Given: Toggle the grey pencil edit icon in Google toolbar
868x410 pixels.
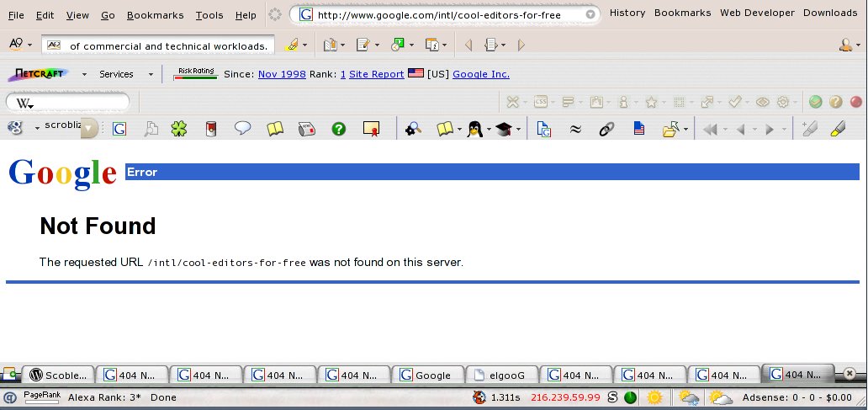Looking at the screenshot, I should pyautogui.click(x=809, y=129).
